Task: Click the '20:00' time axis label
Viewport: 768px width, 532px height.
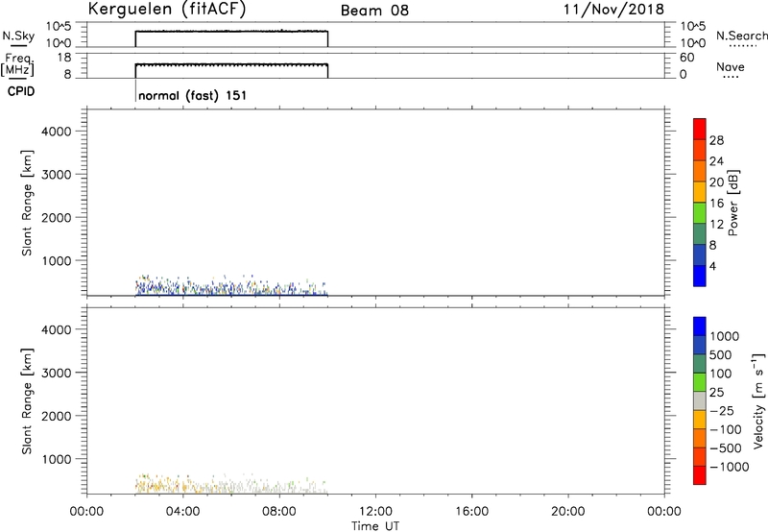Action: click(567, 512)
